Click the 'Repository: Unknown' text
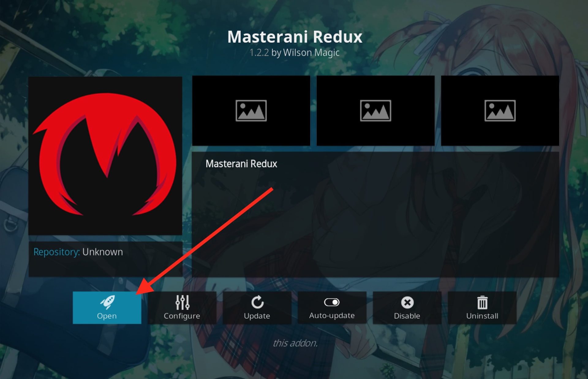This screenshot has height=379, width=588. tap(78, 252)
